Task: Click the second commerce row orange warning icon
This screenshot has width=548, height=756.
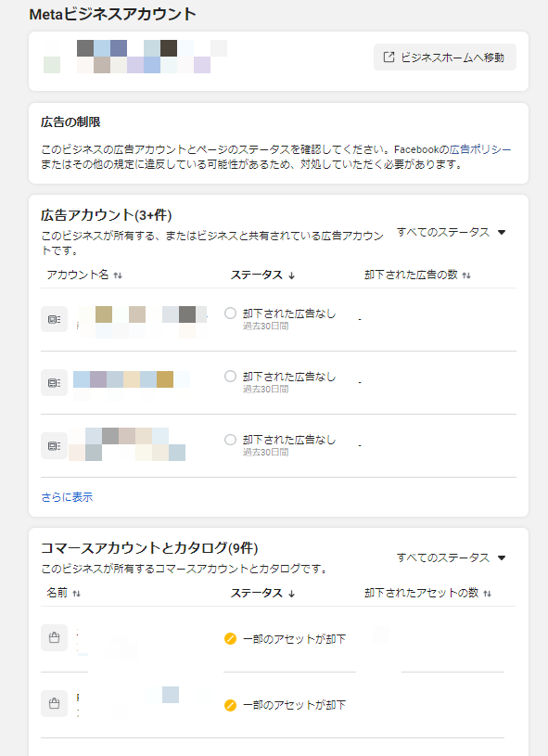Action: [230, 705]
